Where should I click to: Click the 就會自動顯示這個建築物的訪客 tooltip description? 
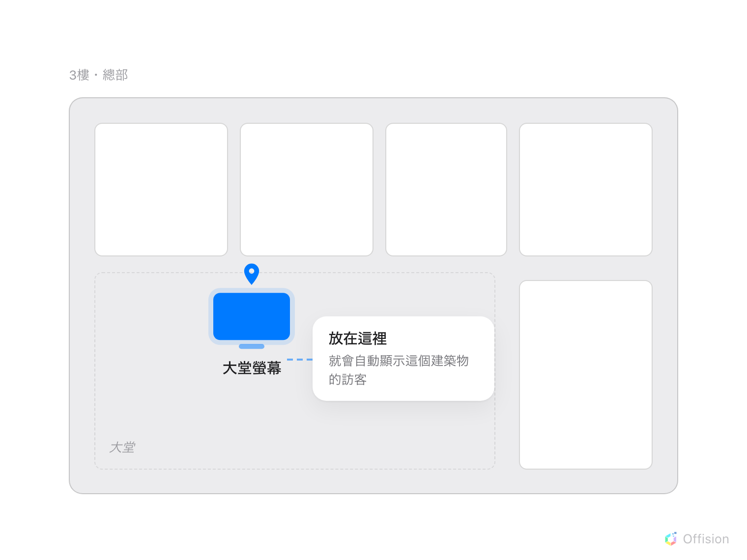point(399,370)
